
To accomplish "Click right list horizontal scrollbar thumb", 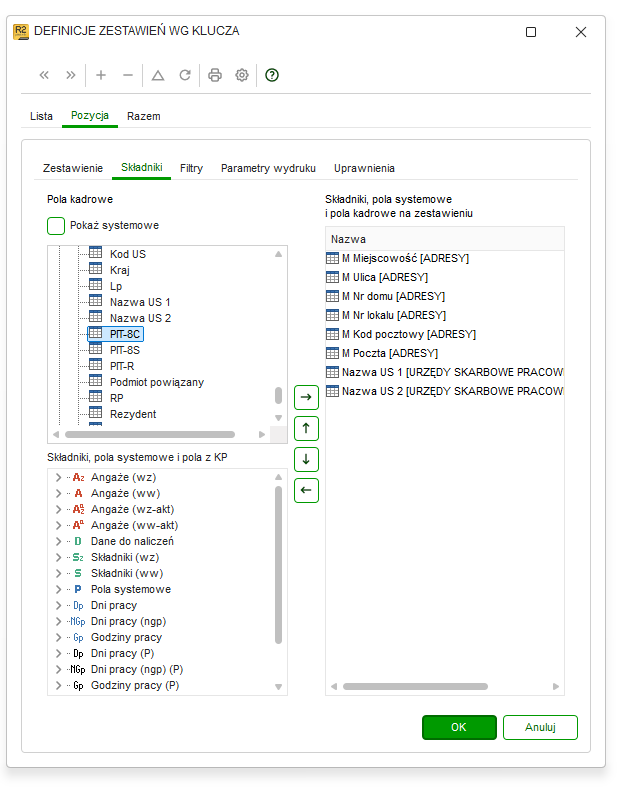I will point(415,687).
